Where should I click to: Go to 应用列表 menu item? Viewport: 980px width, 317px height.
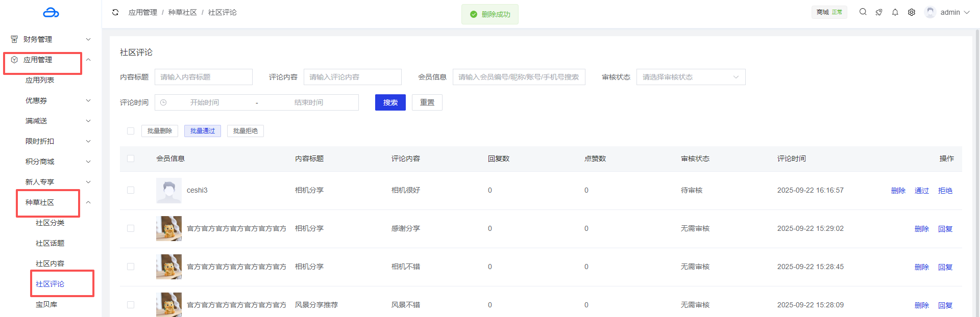(40, 80)
